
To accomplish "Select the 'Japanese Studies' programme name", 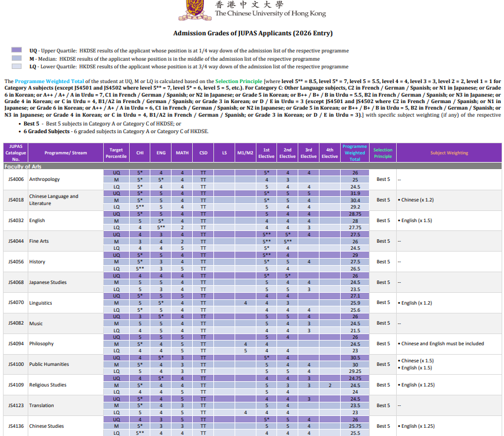I will click(48, 282).
